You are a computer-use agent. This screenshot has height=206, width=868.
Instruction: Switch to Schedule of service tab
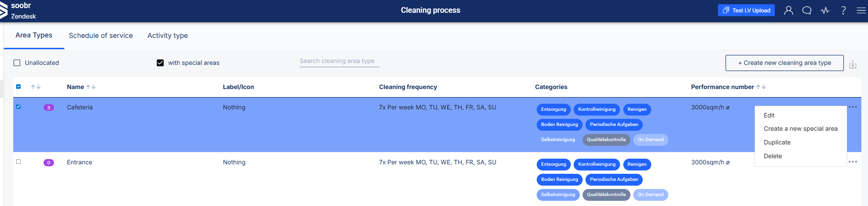(x=101, y=36)
